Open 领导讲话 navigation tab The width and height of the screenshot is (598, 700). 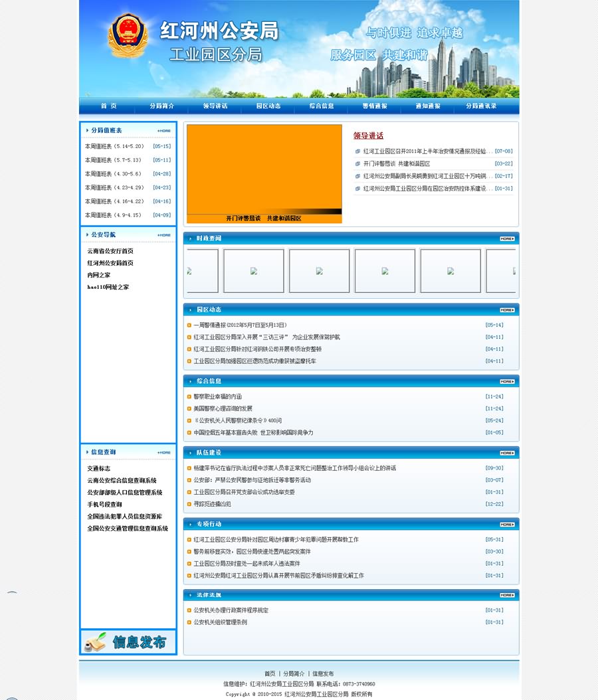(215, 106)
